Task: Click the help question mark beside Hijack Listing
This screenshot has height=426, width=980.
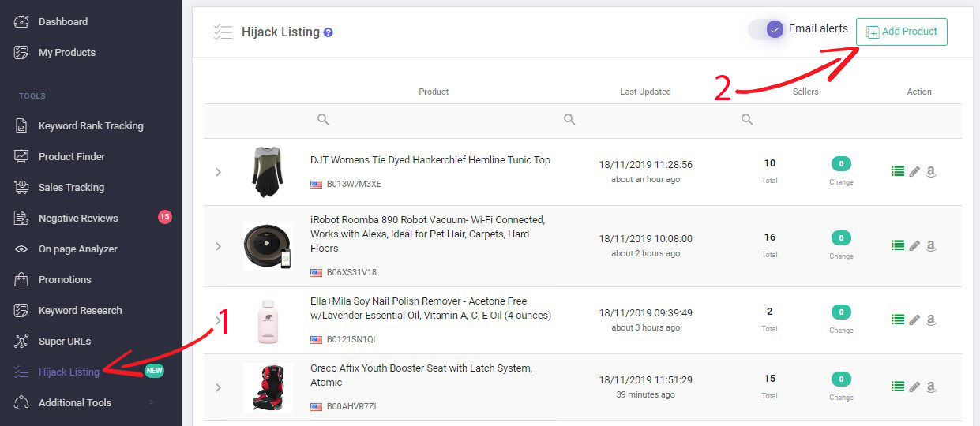Action: click(x=329, y=32)
